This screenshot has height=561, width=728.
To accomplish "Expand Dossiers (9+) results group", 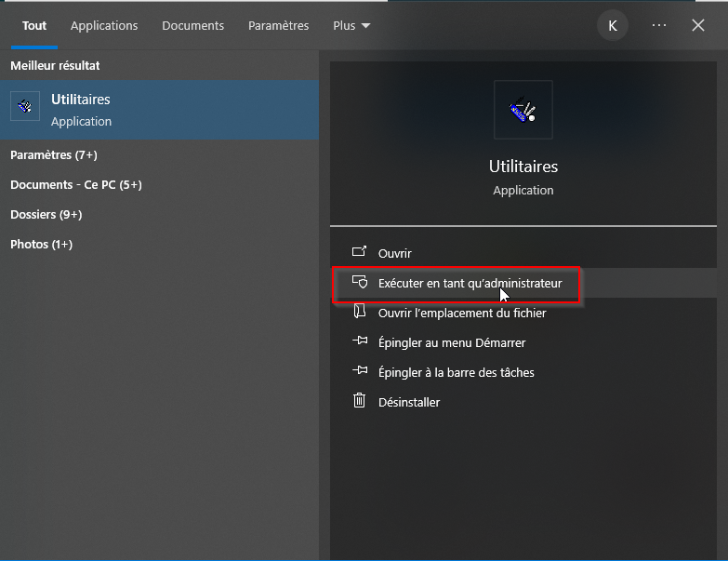I will [x=46, y=215].
